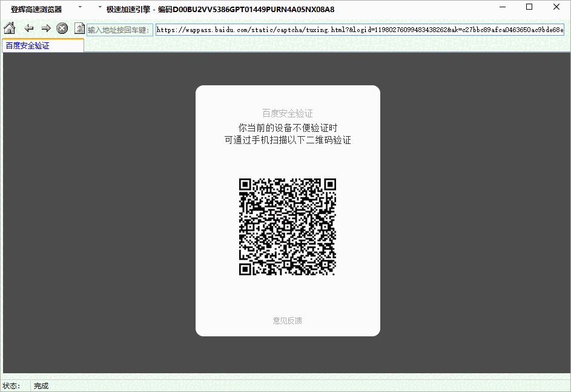The image size is (571, 392).
Task: Click the QR code image for phone verification
Action: (287, 226)
